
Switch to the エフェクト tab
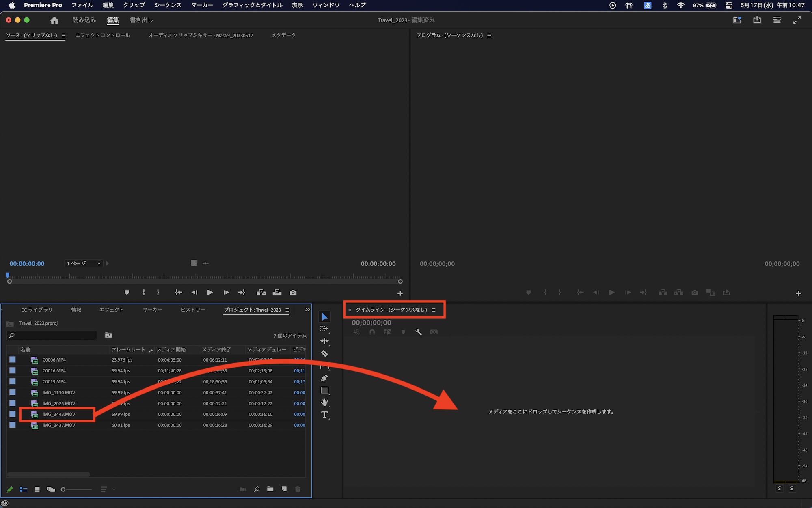click(112, 310)
